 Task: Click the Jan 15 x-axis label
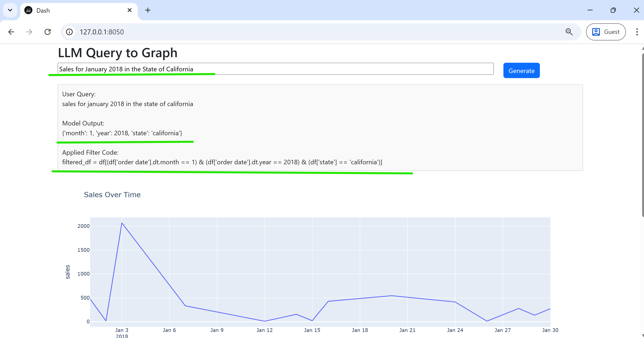point(312,330)
